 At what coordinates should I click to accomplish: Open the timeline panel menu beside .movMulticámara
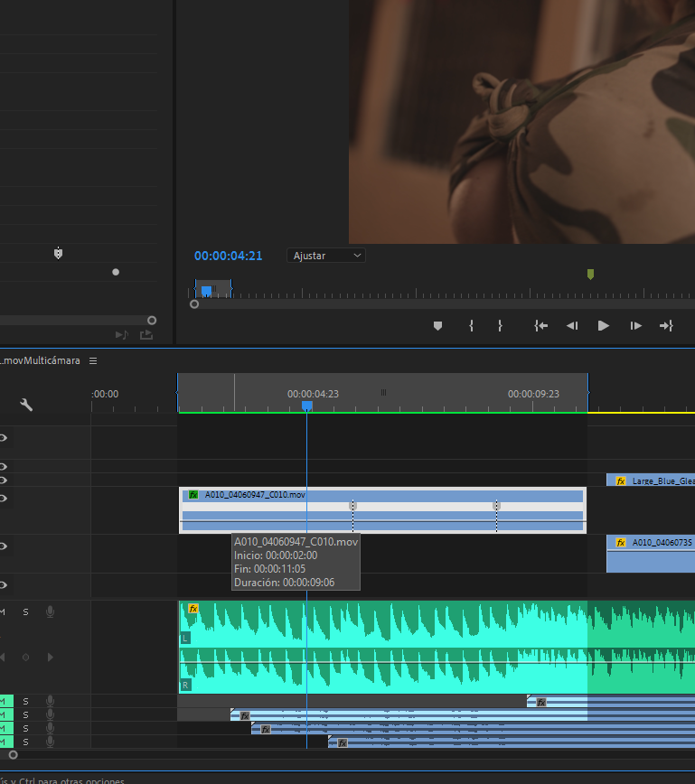tap(93, 360)
